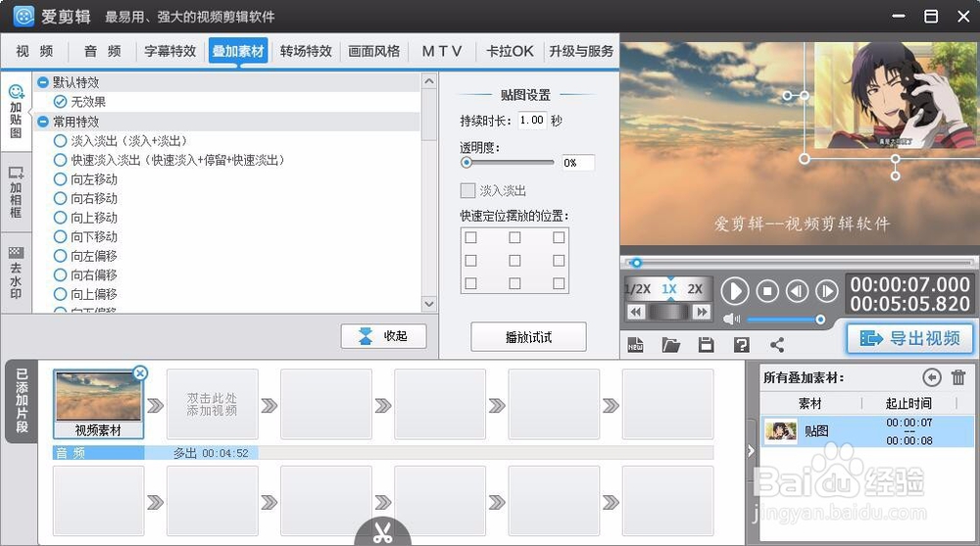The image size is (980, 546).
Task: Create a new project with New icon
Action: pyautogui.click(x=635, y=345)
